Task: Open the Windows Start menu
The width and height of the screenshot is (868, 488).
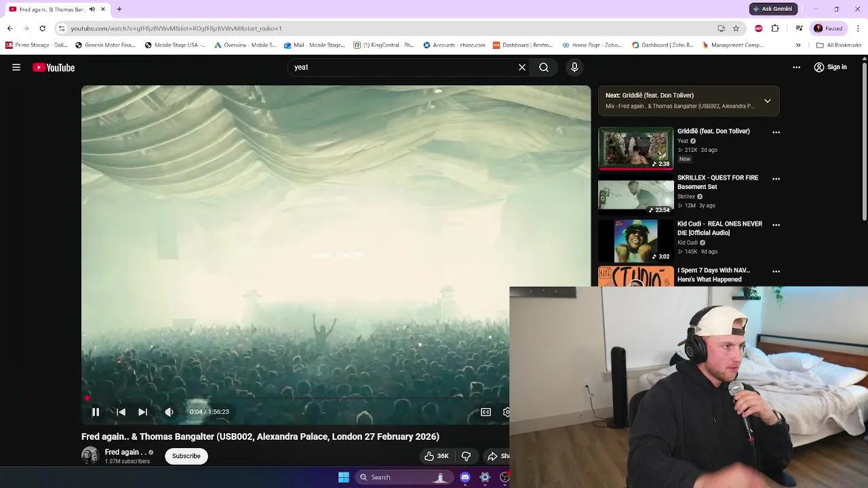Action: [x=344, y=477]
